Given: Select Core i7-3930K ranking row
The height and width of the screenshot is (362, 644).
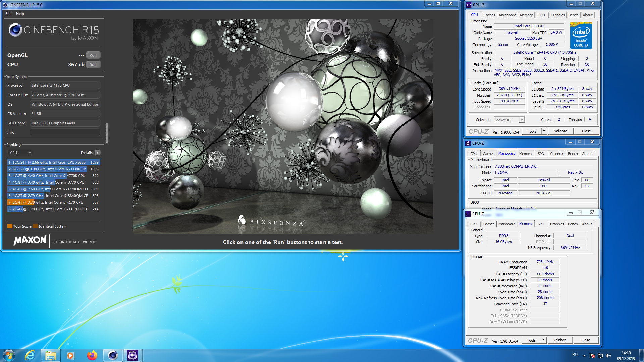Looking at the screenshot, I should tap(54, 169).
